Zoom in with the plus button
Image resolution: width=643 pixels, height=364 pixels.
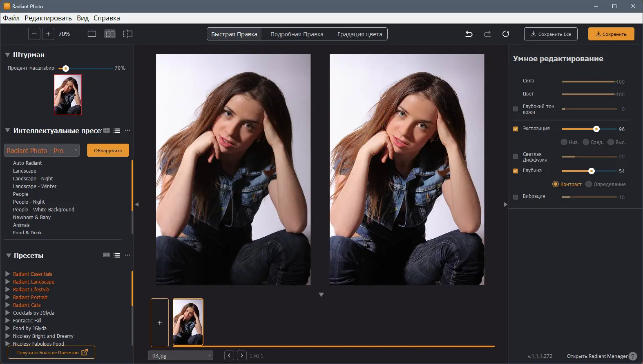click(x=48, y=34)
